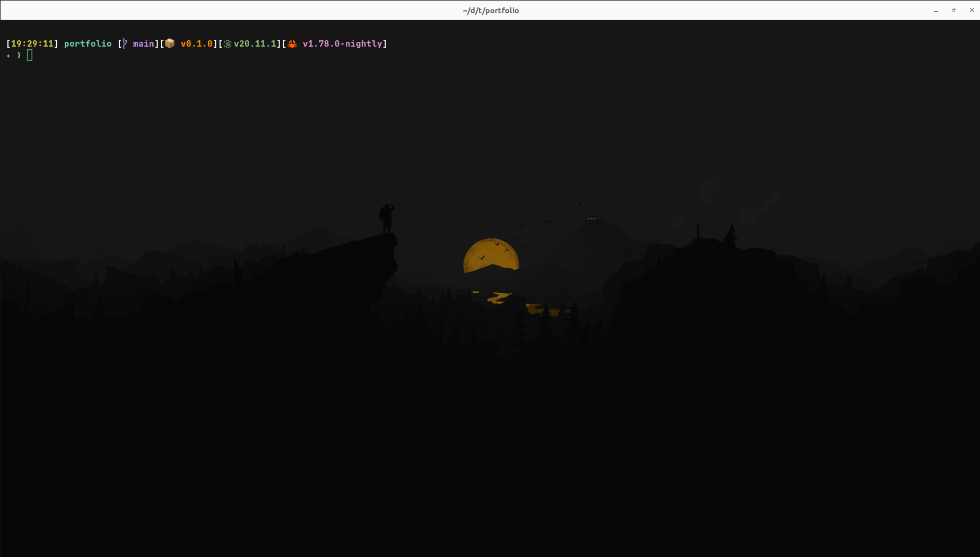Click the main branch name

pyautogui.click(x=143, y=44)
